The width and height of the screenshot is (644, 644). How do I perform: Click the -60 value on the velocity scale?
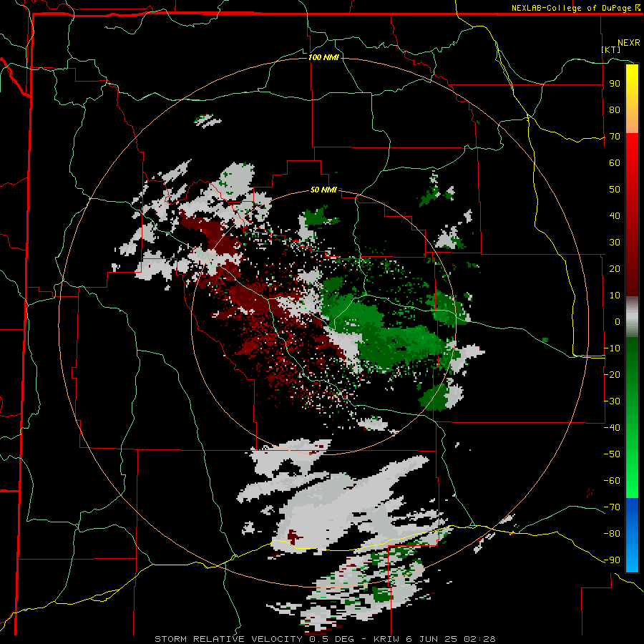point(612,481)
